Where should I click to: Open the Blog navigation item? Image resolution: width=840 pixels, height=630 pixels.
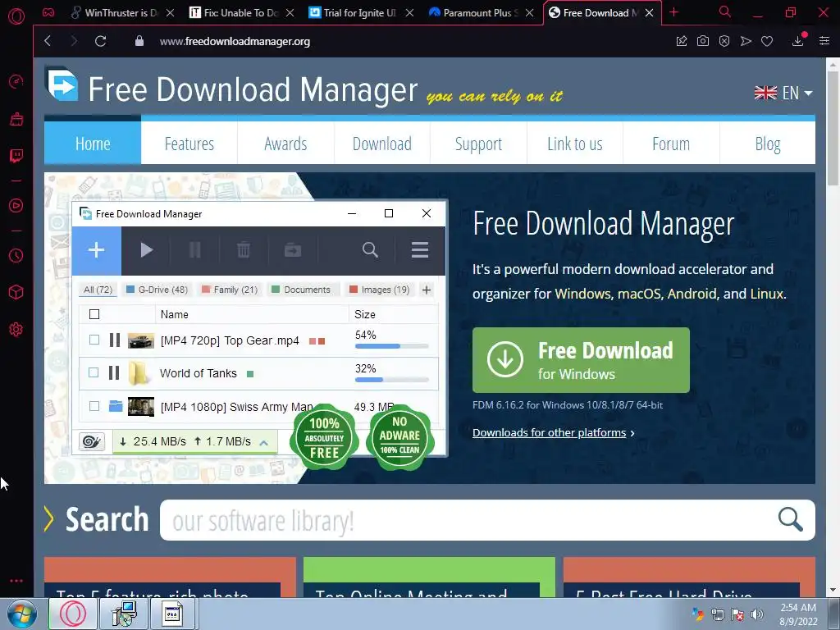(x=768, y=144)
